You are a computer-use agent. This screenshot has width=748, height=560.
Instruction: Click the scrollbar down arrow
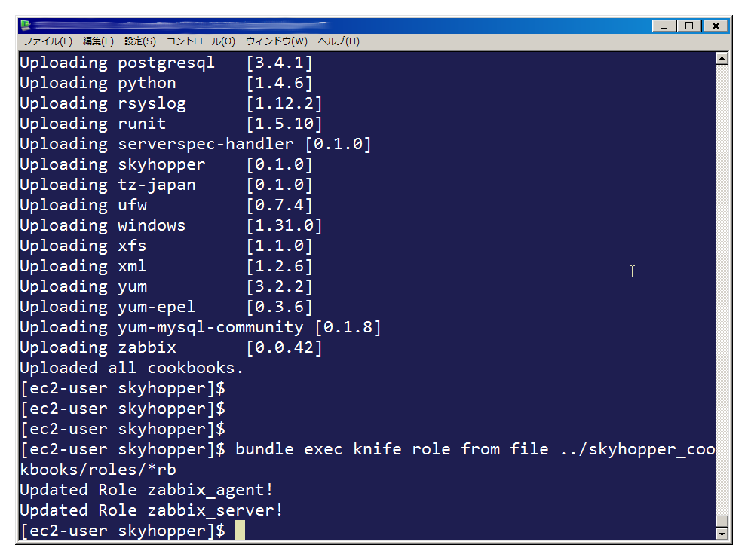[x=722, y=534]
